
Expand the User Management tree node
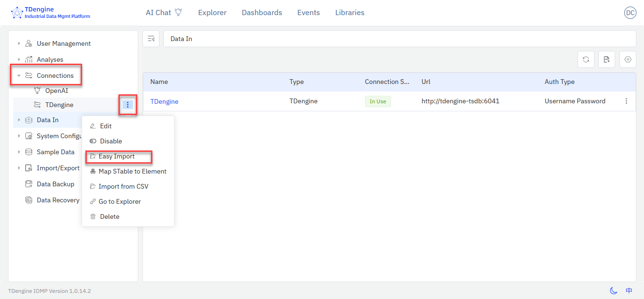pos(19,43)
